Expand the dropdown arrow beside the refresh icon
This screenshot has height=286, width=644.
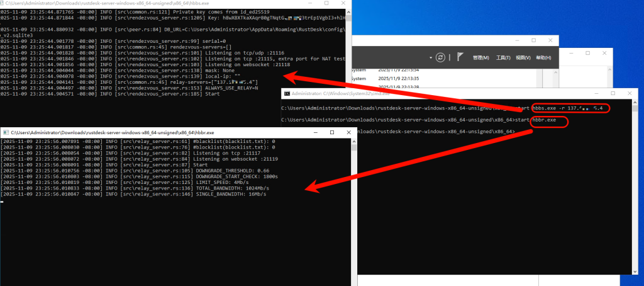pyautogui.click(x=431, y=57)
